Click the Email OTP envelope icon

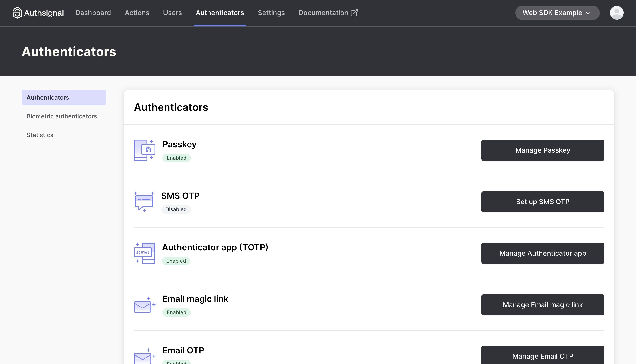point(145,356)
